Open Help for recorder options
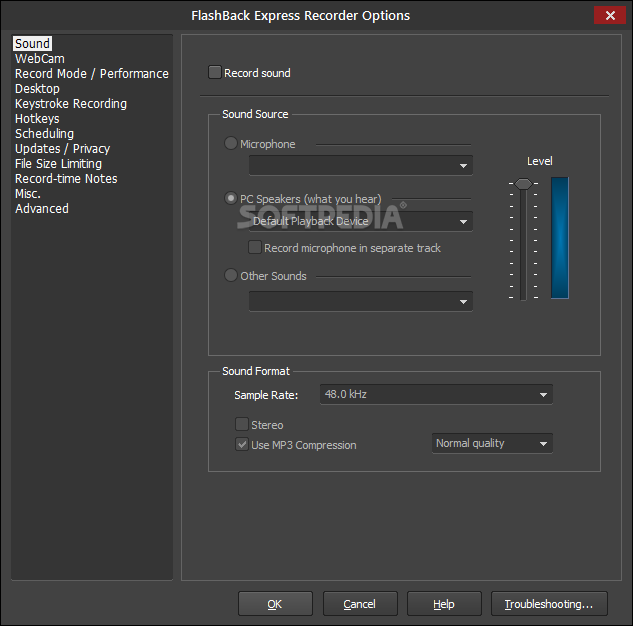 [444, 604]
